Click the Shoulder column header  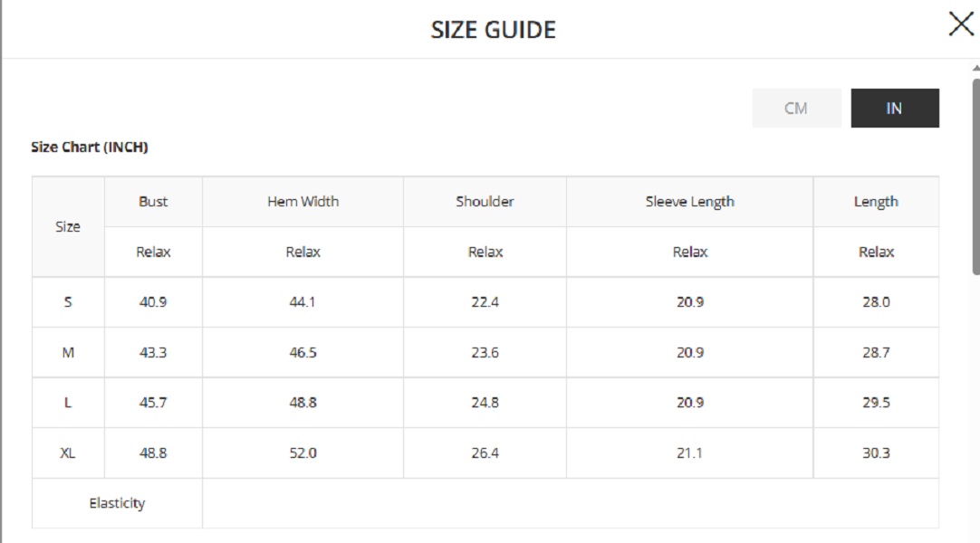(x=485, y=202)
